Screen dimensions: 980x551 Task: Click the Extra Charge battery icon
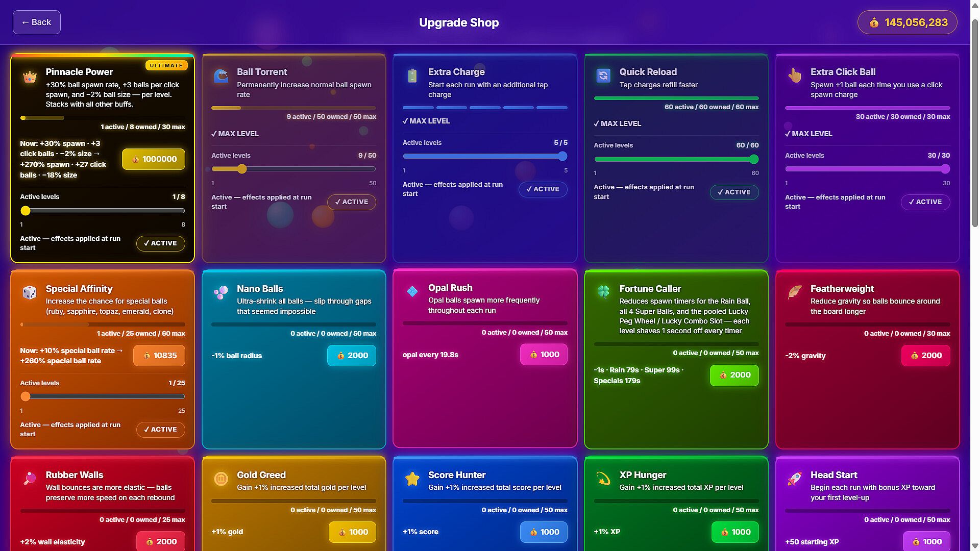pos(412,76)
